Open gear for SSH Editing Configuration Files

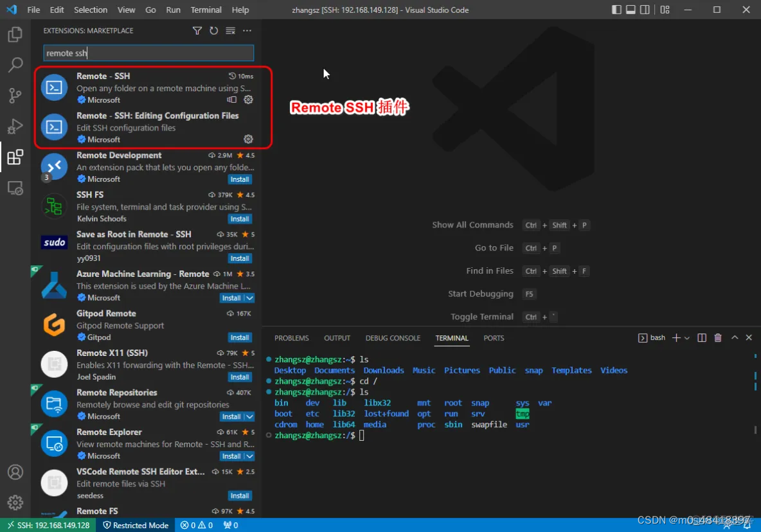(249, 139)
